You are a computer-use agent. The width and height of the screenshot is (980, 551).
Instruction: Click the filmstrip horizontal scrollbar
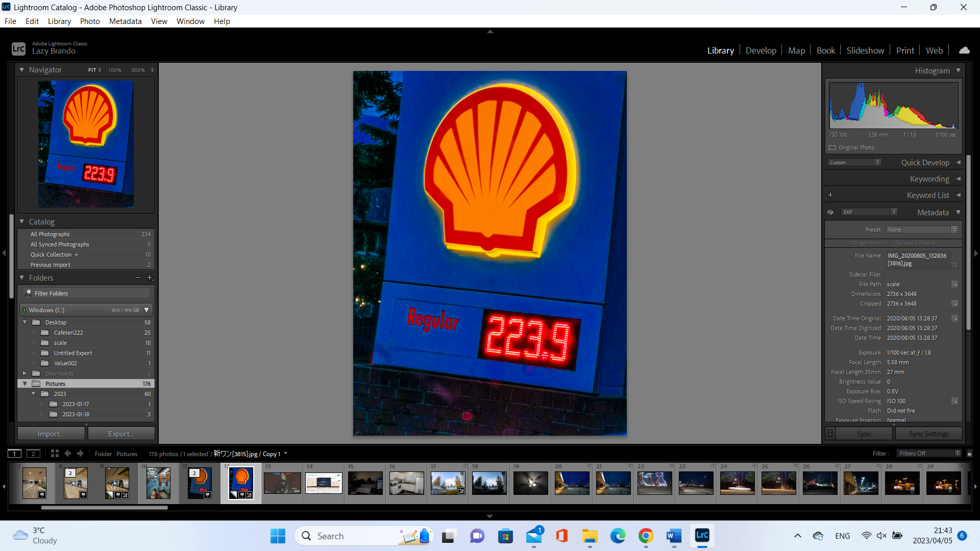(105, 508)
